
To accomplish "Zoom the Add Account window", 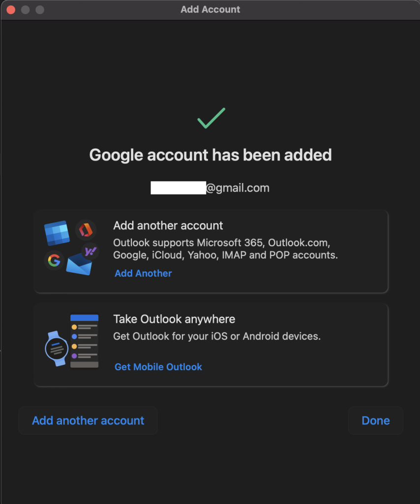I will (x=40, y=9).
